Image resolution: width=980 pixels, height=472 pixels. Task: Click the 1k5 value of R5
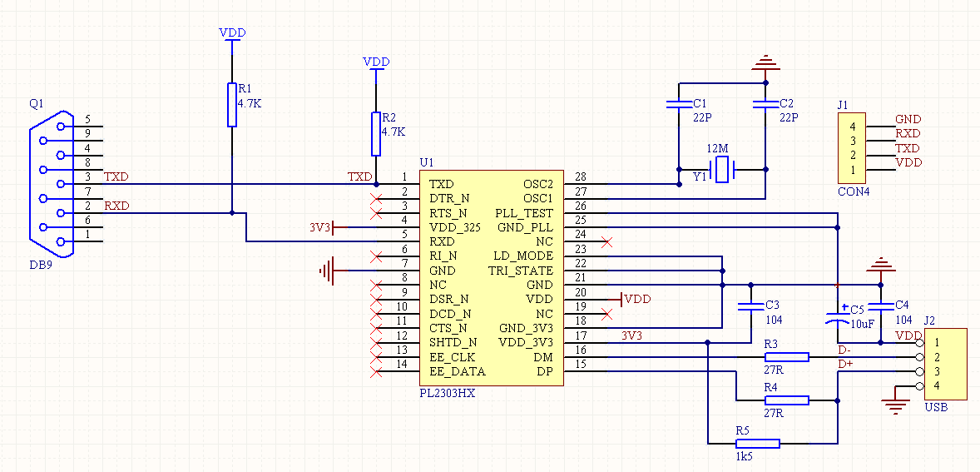click(744, 457)
